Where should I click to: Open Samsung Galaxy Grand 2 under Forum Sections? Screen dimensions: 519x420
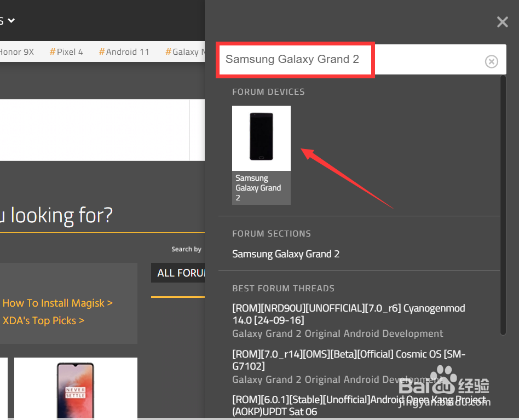pos(286,254)
